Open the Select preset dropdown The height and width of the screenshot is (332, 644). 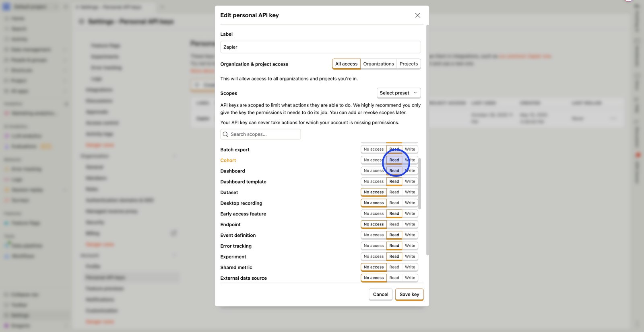point(398,93)
